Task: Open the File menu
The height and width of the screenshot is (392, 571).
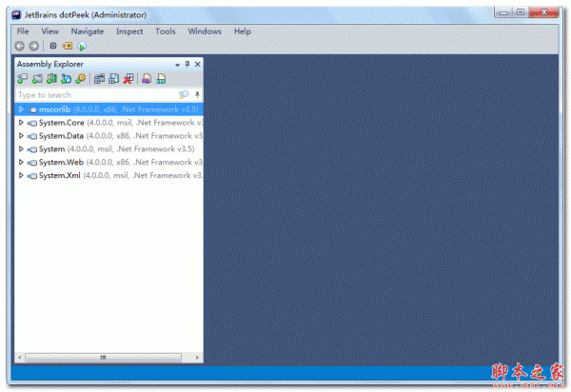Action: pyautogui.click(x=23, y=31)
